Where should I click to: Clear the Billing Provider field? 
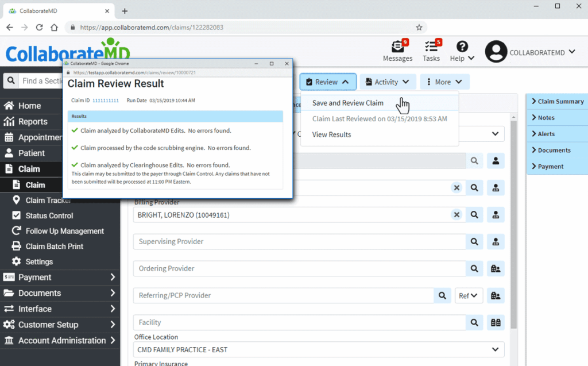pos(457,214)
